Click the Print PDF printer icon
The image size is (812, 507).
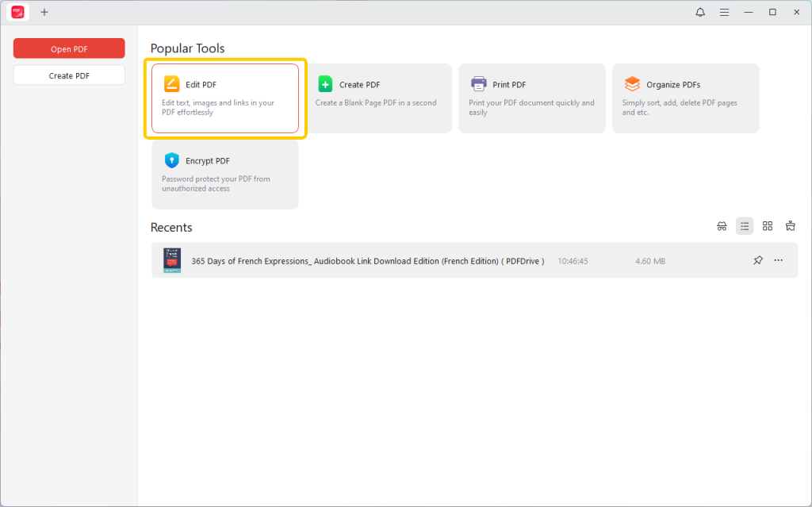pyautogui.click(x=478, y=84)
